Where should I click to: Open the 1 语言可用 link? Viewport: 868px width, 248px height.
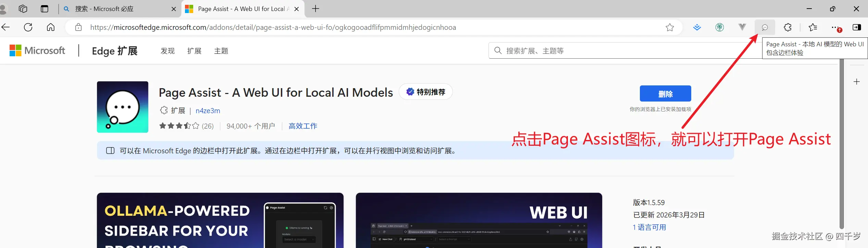pyautogui.click(x=649, y=227)
